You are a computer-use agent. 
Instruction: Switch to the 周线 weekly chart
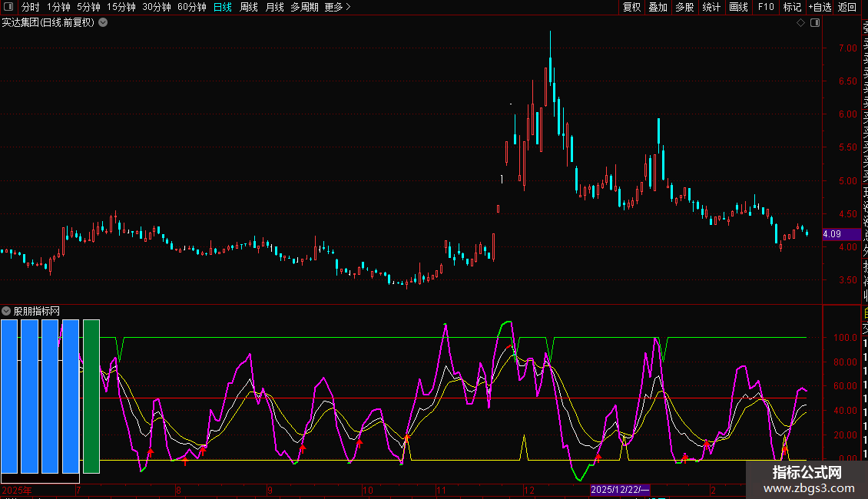coord(249,7)
